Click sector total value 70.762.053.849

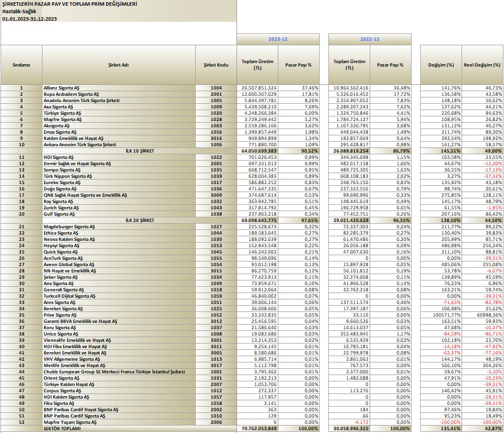[x=258, y=428]
